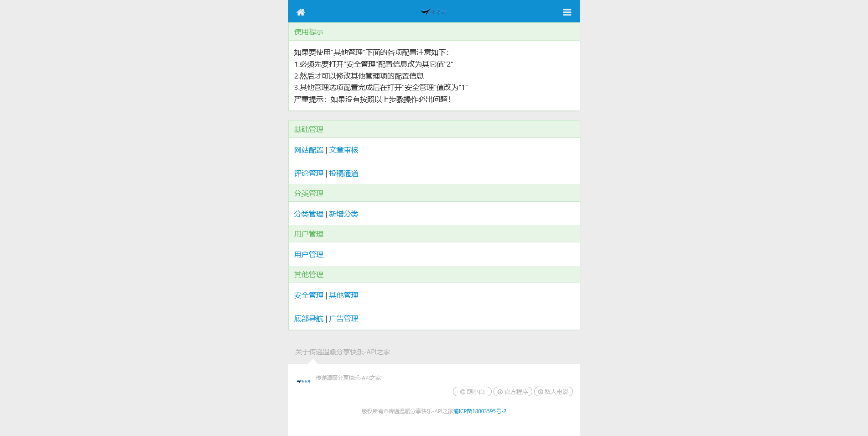Open the 网站配置 link
868x436 pixels.
[308, 150]
